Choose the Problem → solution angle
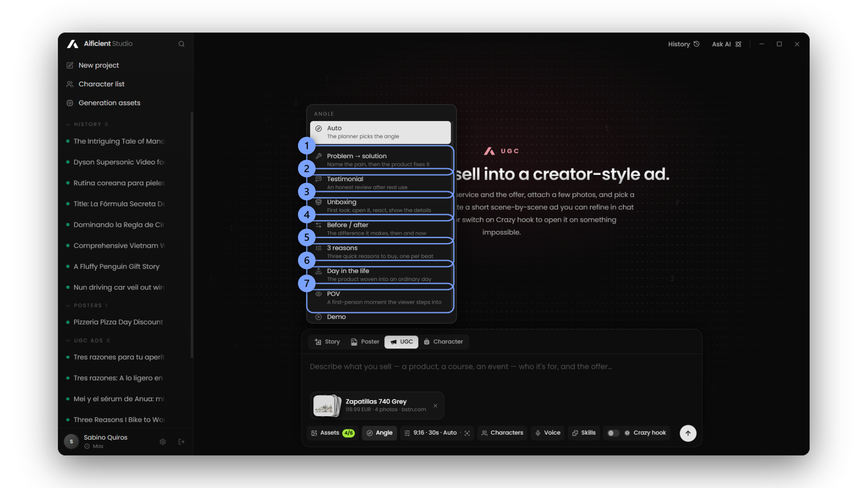 tap(380, 160)
